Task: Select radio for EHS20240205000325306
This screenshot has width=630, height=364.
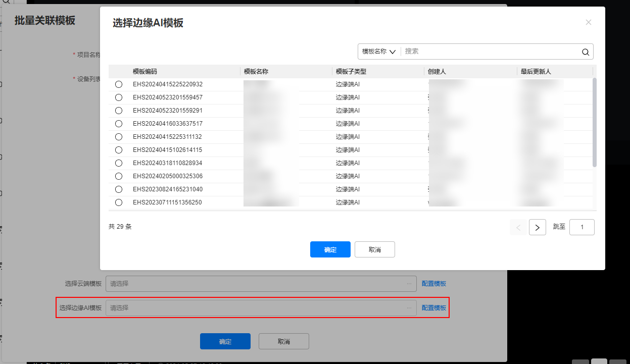Action: [x=119, y=176]
